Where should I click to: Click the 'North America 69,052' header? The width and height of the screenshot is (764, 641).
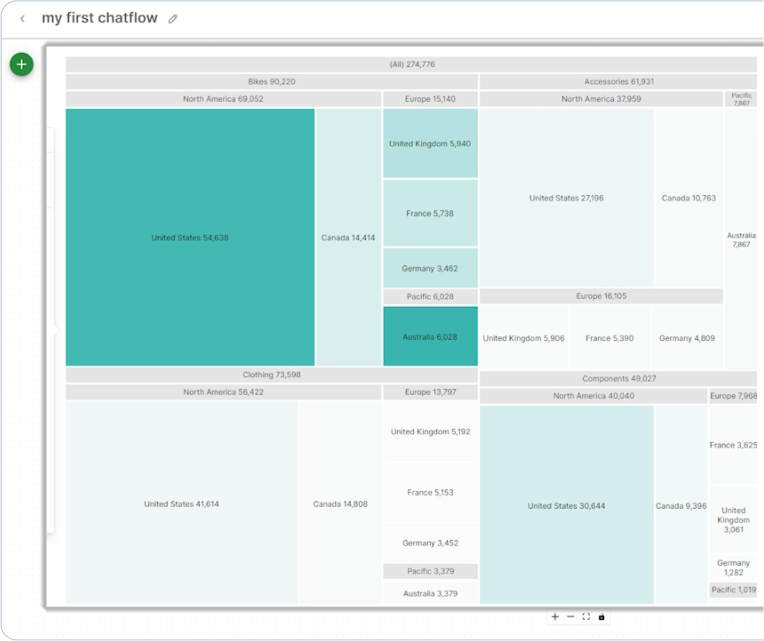223,99
